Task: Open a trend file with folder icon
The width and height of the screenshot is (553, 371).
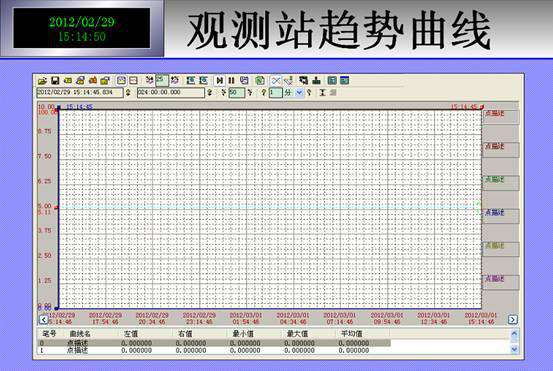Action: (42, 81)
